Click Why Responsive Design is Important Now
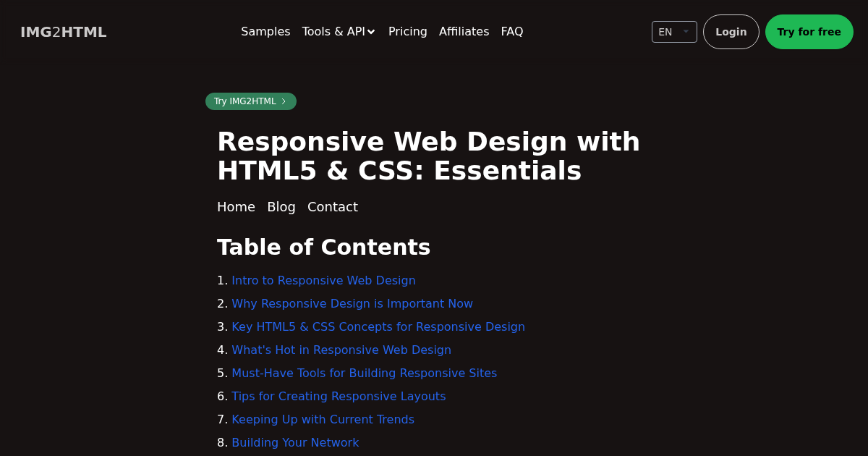The height and width of the screenshot is (456, 868). [x=352, y=303]
